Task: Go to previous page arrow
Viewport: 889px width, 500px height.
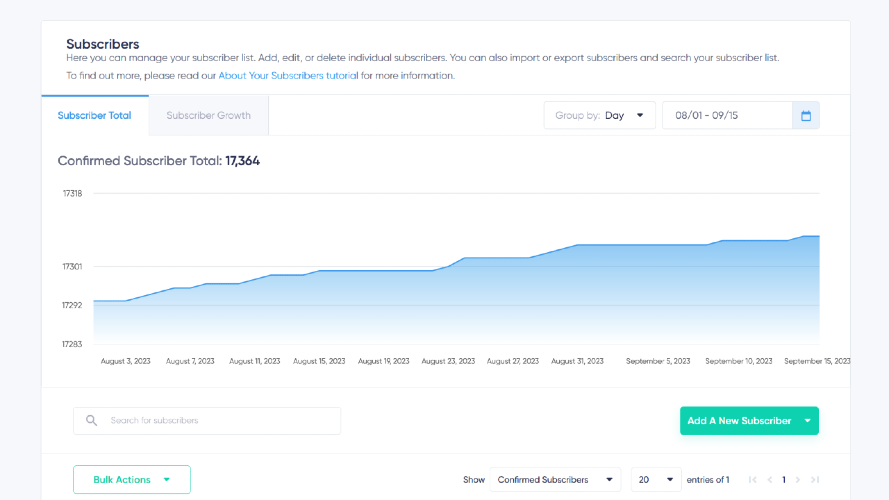Action: [x=769, y=480]
